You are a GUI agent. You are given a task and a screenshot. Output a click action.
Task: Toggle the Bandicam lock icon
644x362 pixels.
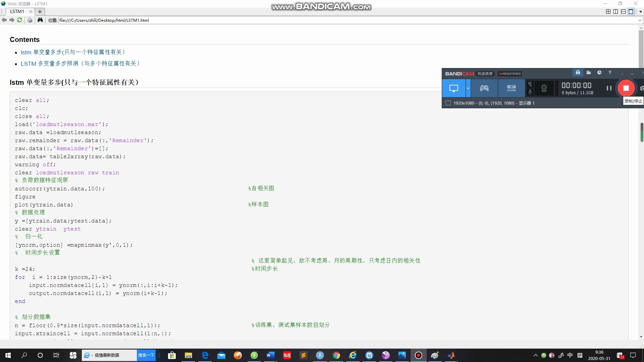(x=578, y=72)
